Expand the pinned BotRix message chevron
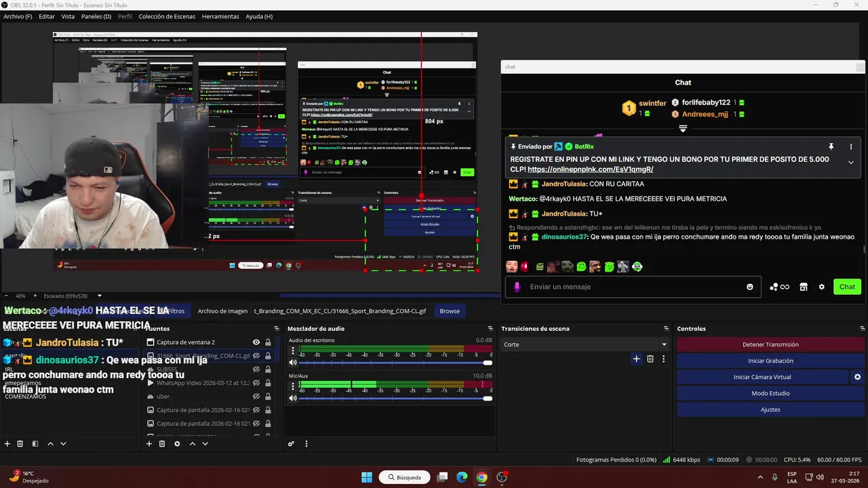 (x=851, y=162)
